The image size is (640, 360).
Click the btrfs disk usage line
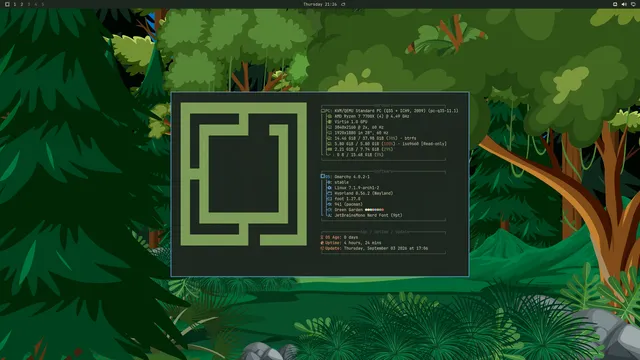(x=376, y=138)
